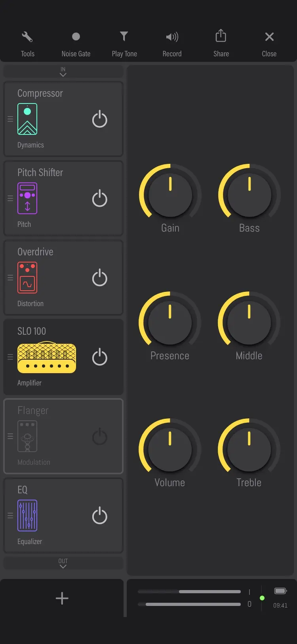The image size is (297, 644).
Task: Grab the Pitch Shifter reorder handle
Action: (x=10, y=198)
